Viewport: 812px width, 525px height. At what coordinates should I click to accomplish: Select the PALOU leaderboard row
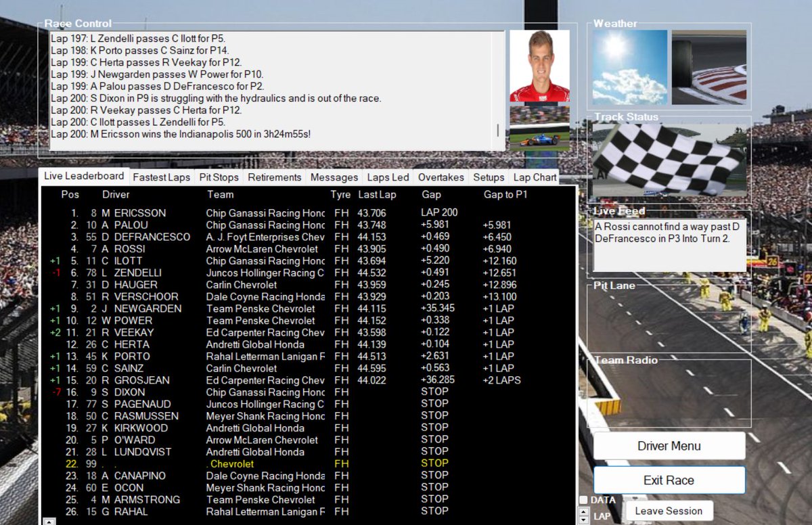coord(308,225)
